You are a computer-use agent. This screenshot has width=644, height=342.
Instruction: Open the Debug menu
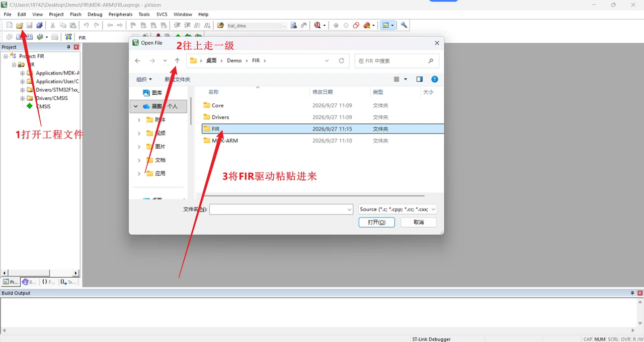[x=95, y=15]
